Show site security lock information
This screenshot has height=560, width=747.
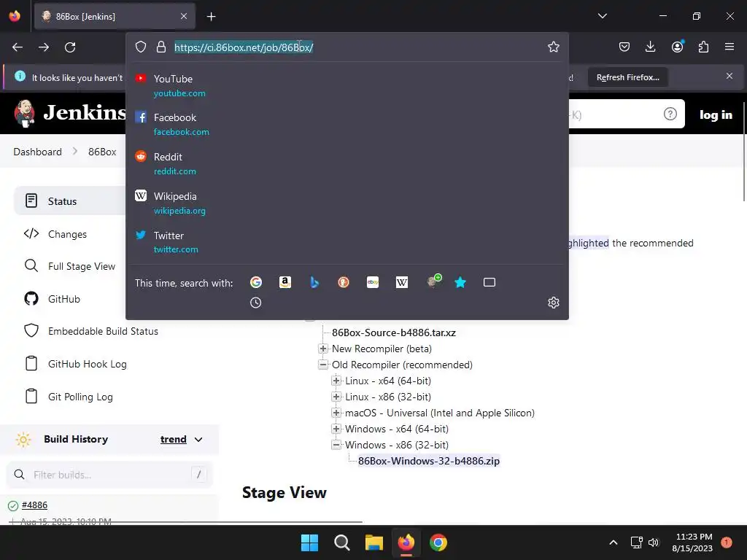[161, 47]
